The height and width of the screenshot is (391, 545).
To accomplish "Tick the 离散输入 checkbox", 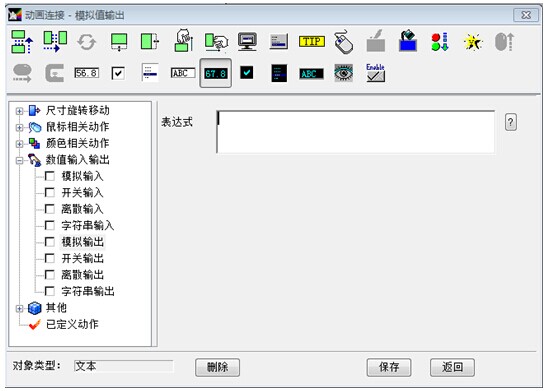I will pyautogui.click(x=50, y=209).
